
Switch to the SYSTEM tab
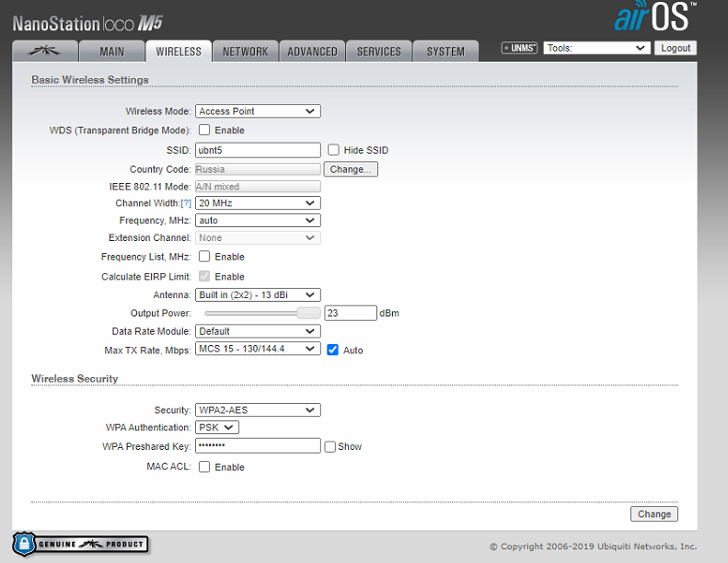click(445, 51)
